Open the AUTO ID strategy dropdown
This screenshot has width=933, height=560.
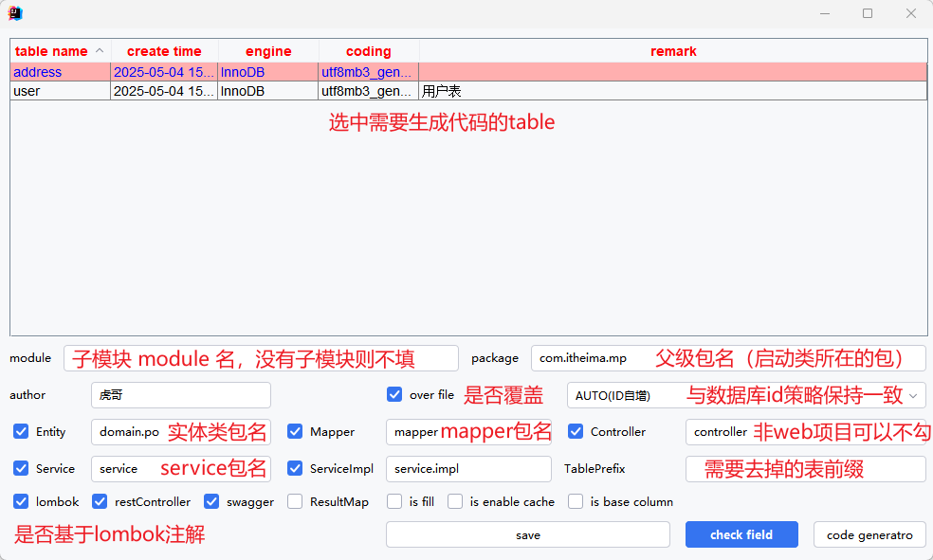click(745, 395)
